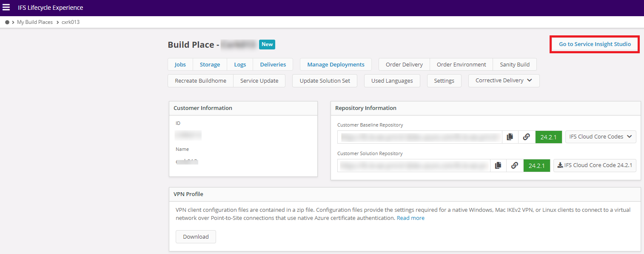Viewport: 644px width, 254px height.
Task: Click Recreate Buildhome
Action: (201, 81)
